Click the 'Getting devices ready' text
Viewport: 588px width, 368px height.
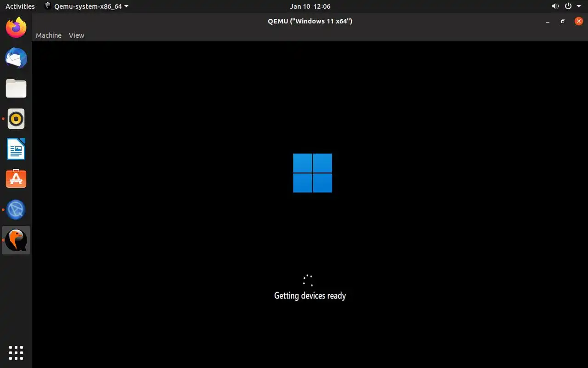tap(310, 296)
